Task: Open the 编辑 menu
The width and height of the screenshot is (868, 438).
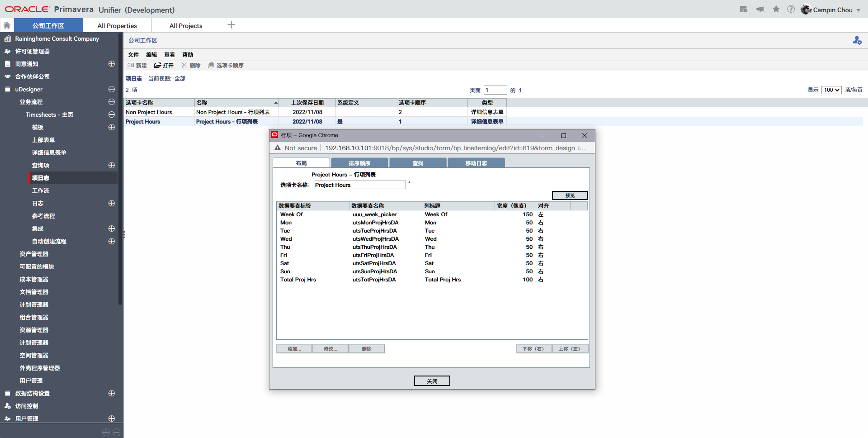Action: (151, 55)
